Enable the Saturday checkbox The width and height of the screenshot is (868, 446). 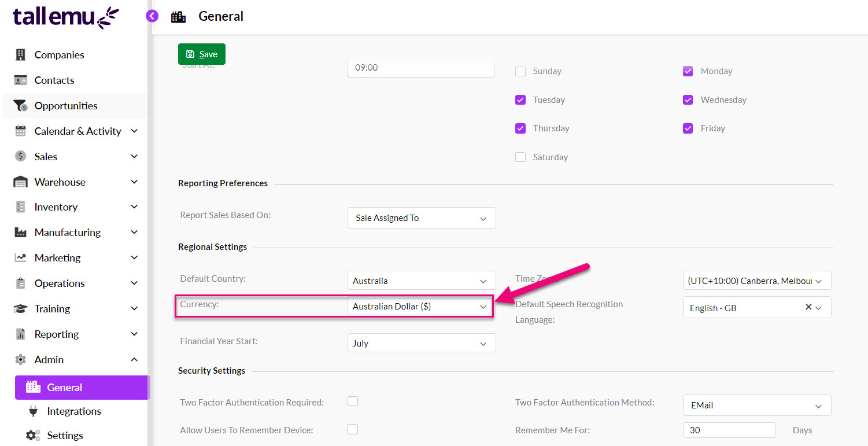[520, 157]
